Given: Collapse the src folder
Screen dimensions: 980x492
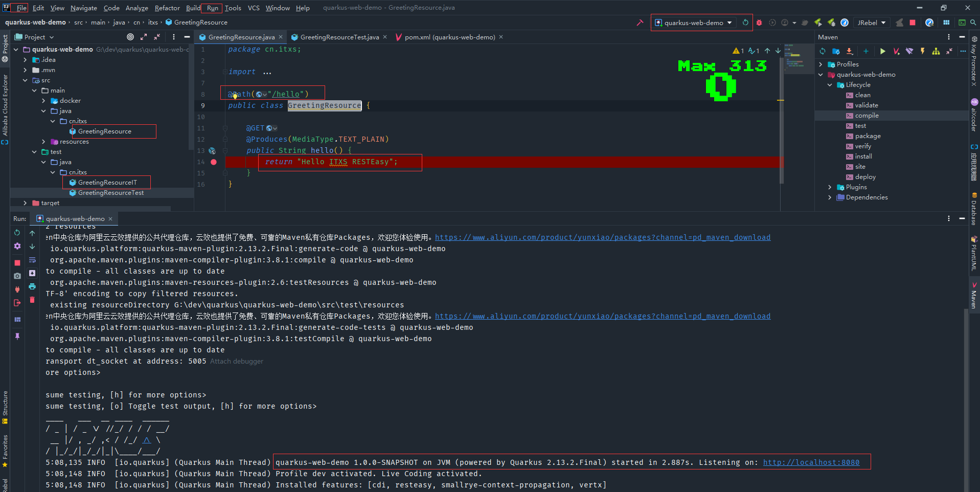Looking at the screenshot, I should point(25,80).
